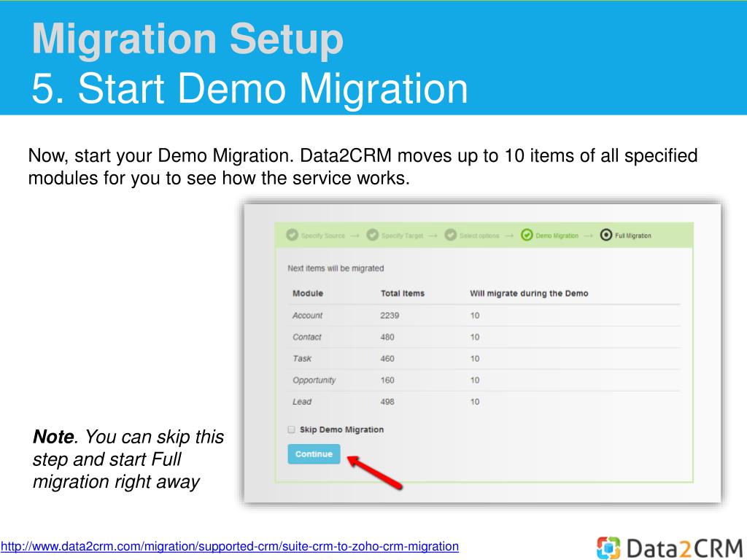Click the Opportunity module row
747x560 pixels.
tap(484, 380)
